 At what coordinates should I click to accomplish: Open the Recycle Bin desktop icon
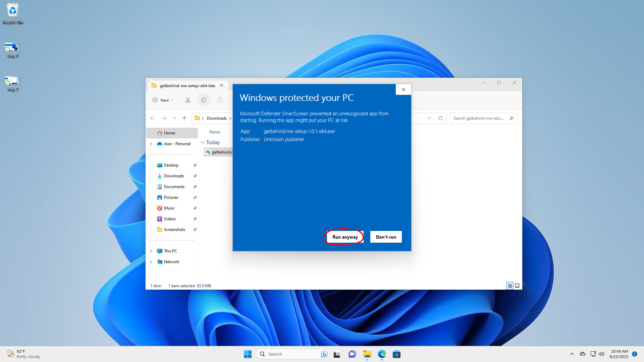[x=13, y=14]
